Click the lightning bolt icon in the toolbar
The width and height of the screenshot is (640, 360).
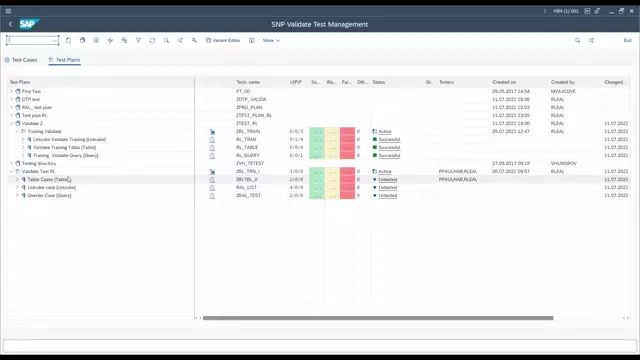pos(110,40)
